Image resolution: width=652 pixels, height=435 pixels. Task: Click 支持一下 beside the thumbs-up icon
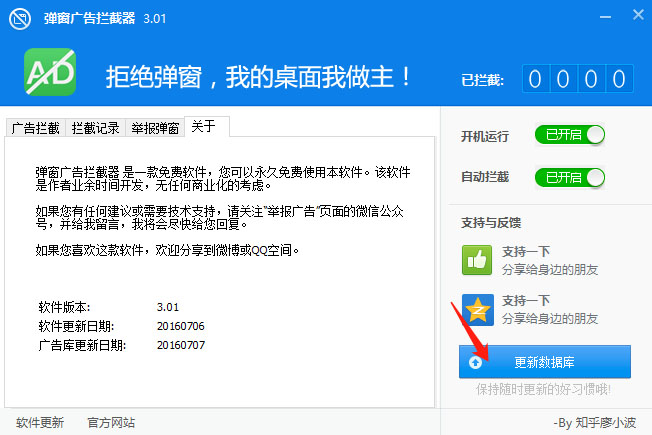[526, 252]
